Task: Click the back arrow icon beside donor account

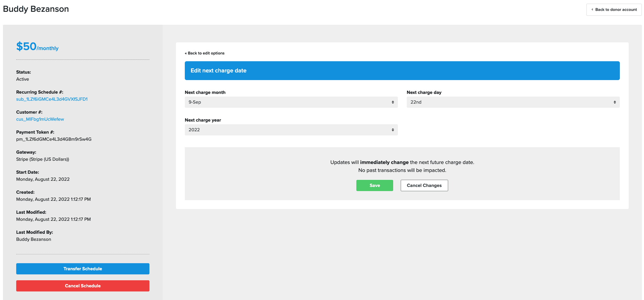Action: coord(592,10)
